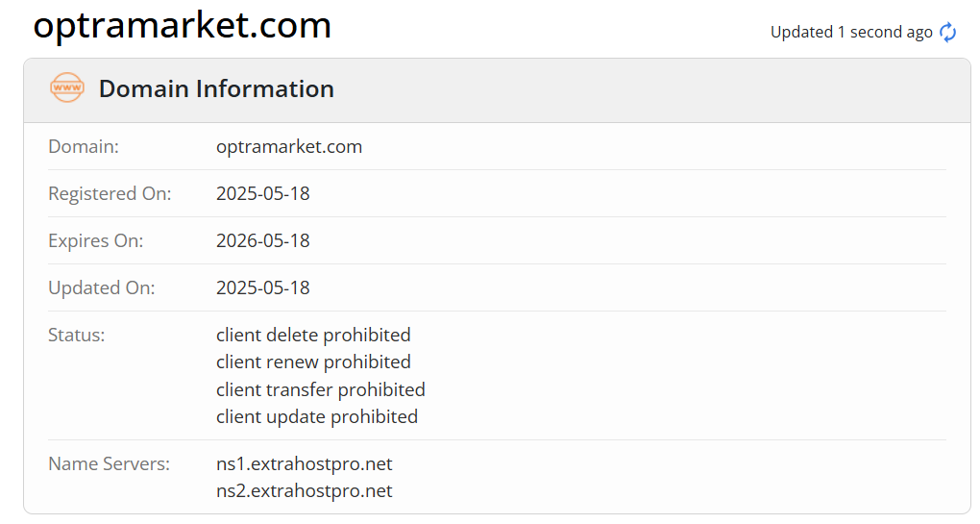Click the 'Registered On:' label
The width and height of the screenshot is (980, 524).
click(110, 194)
